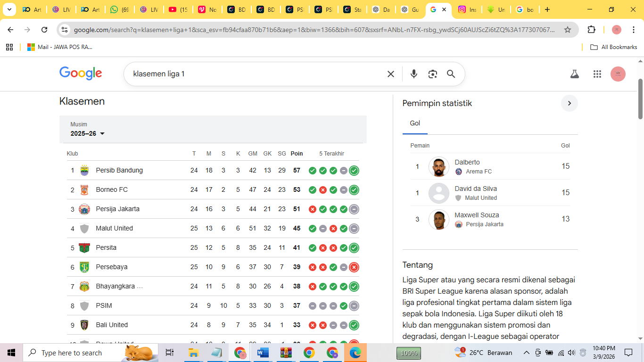Open player Dalberto's entry
This screenshot has width=644, height=362.
490,166
